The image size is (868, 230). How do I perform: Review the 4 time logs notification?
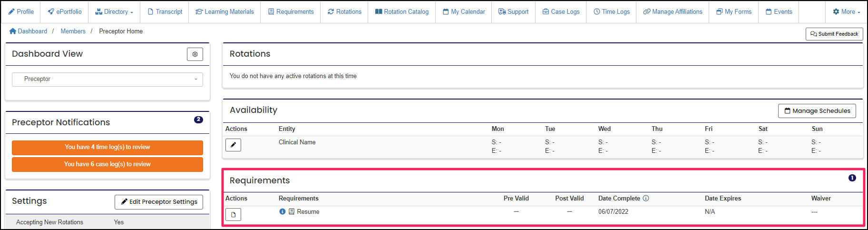pos(107,147)
